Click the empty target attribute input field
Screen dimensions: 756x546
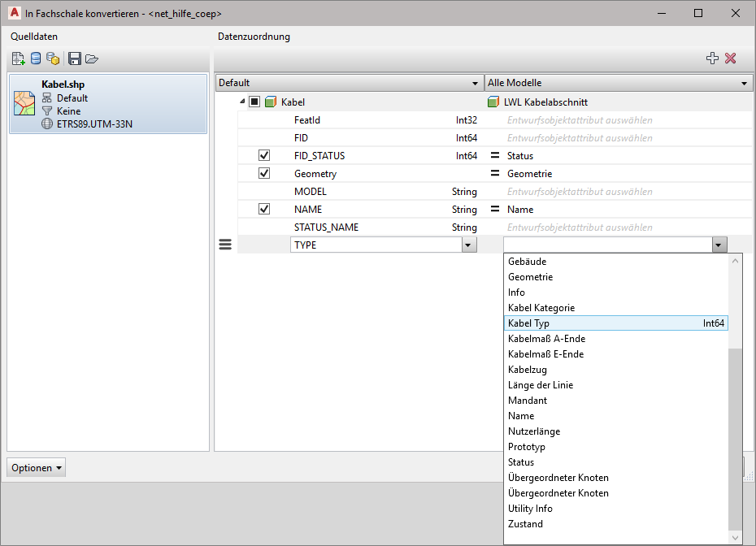(x=607, y=245)
